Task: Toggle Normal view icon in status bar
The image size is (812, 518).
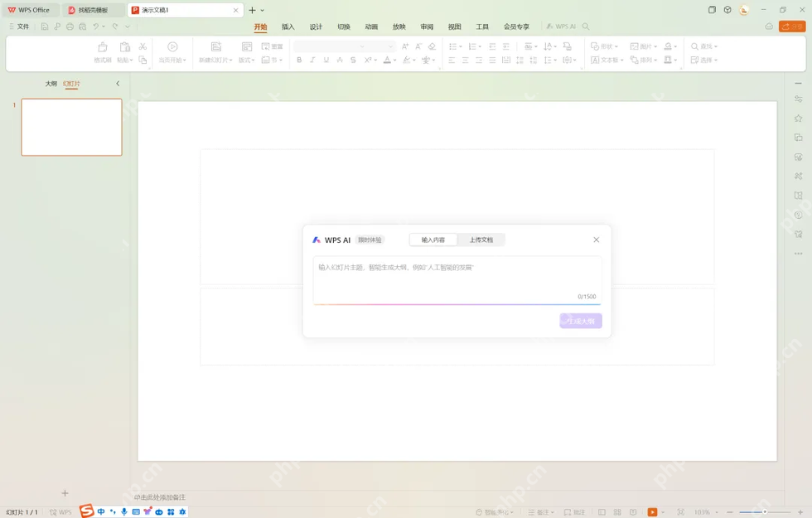Action: pos(602,512)
